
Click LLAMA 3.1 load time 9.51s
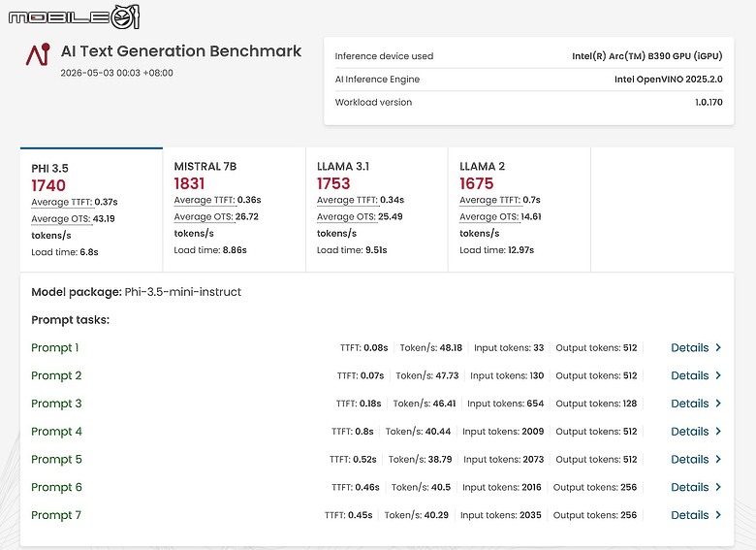coord(352,250)
